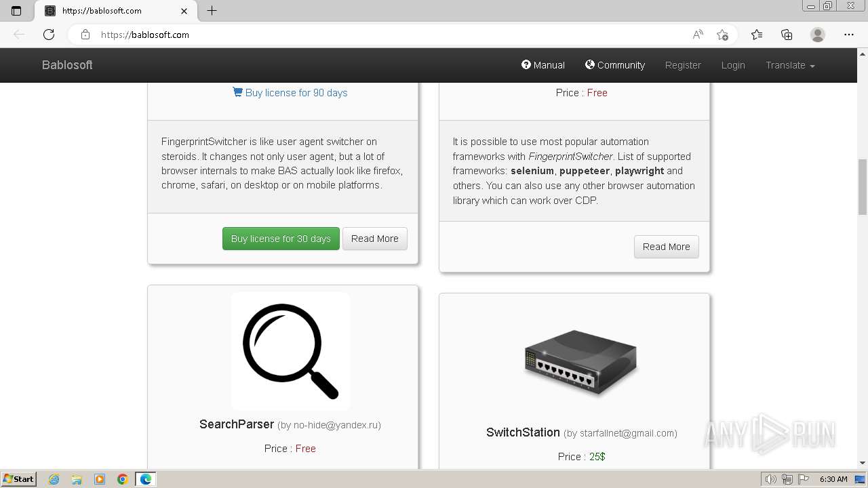This screenshot has width=868, height=488.
Task: Go to the Community menu item
Action: 614,65
